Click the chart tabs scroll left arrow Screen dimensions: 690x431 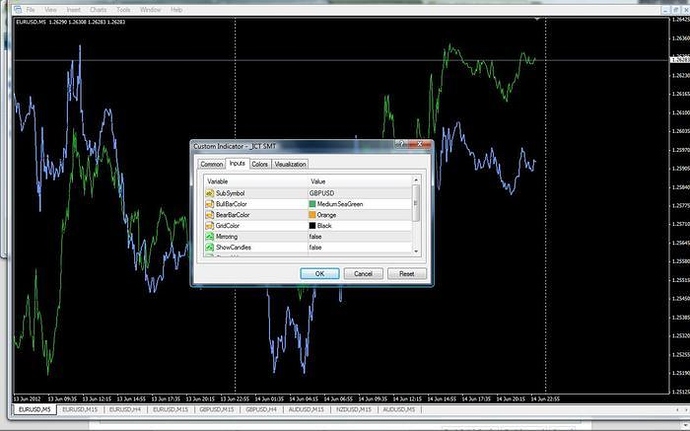pyautogui.click(x=678, y=410)
